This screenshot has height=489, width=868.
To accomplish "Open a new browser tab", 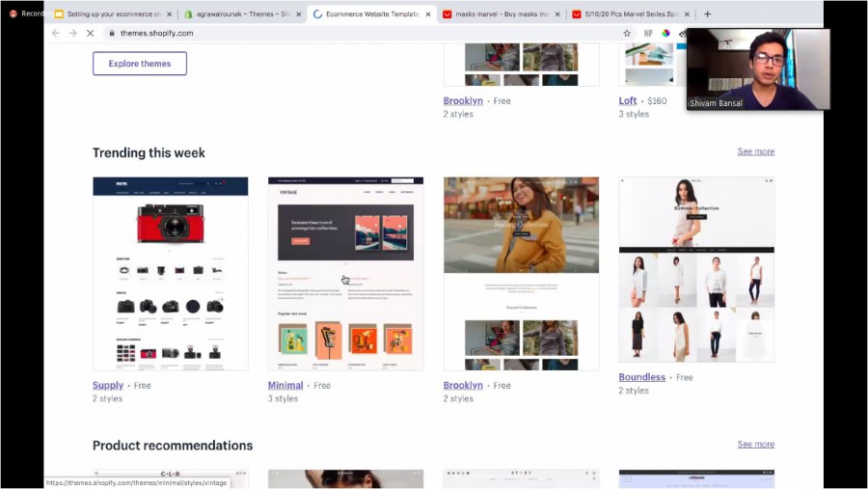I will 707,14.
